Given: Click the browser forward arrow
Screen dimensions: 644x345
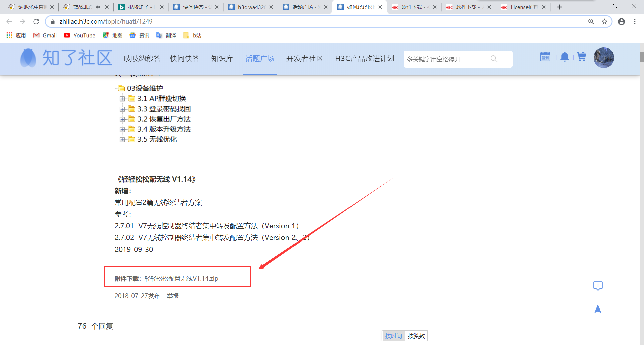Looking at the screenshot, I should (22, 21).
